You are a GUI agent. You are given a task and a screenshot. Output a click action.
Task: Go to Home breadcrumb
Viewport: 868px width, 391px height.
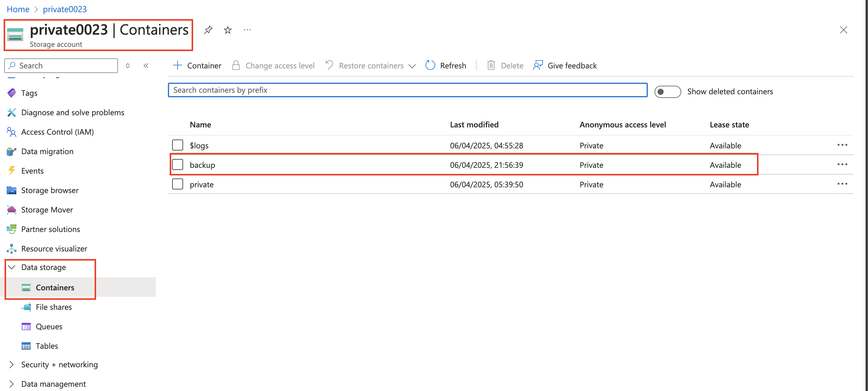[18, 9]
